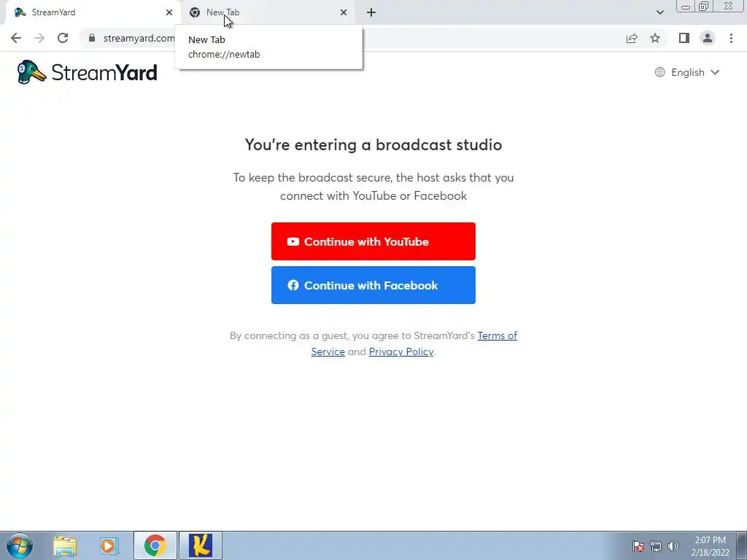Open Action Center flag tray icon
747x560 pixels.
(638, 546)
